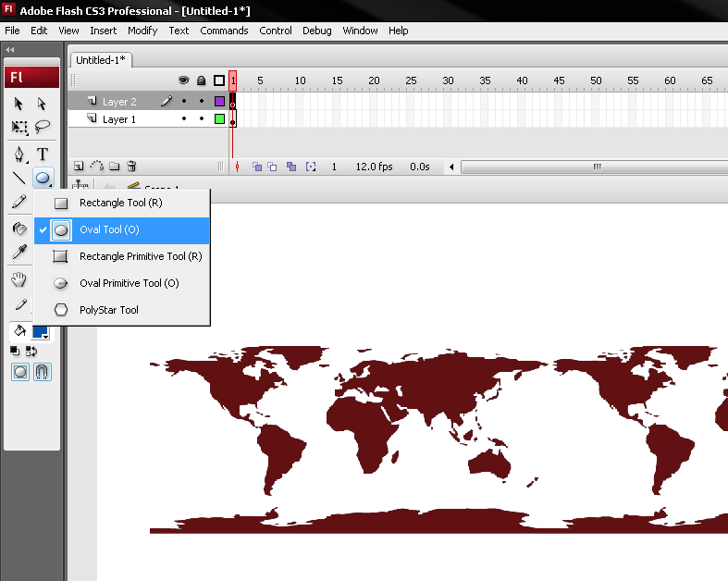Open Modify Onion Markers menu

click(x=311, y=167)
